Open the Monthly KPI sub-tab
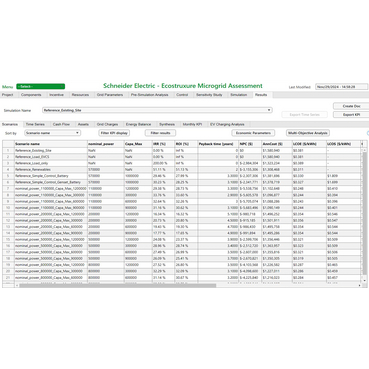 tap(192, 124)
